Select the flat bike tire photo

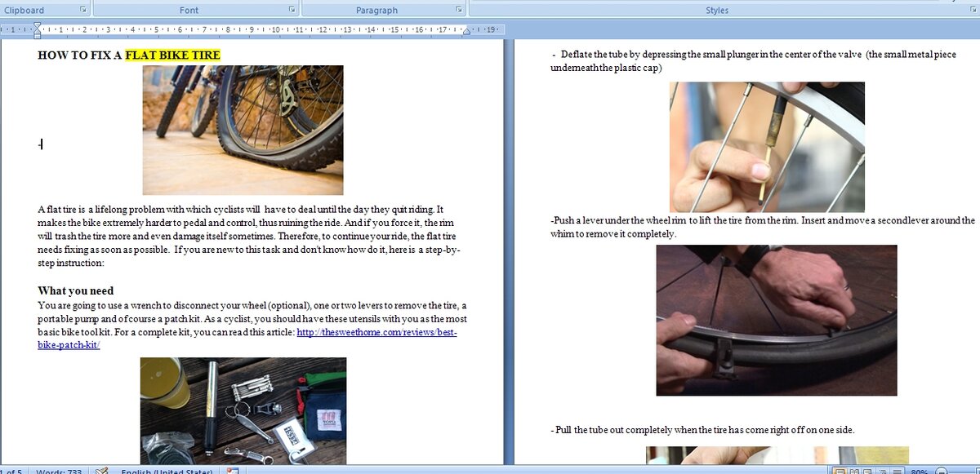243,130
